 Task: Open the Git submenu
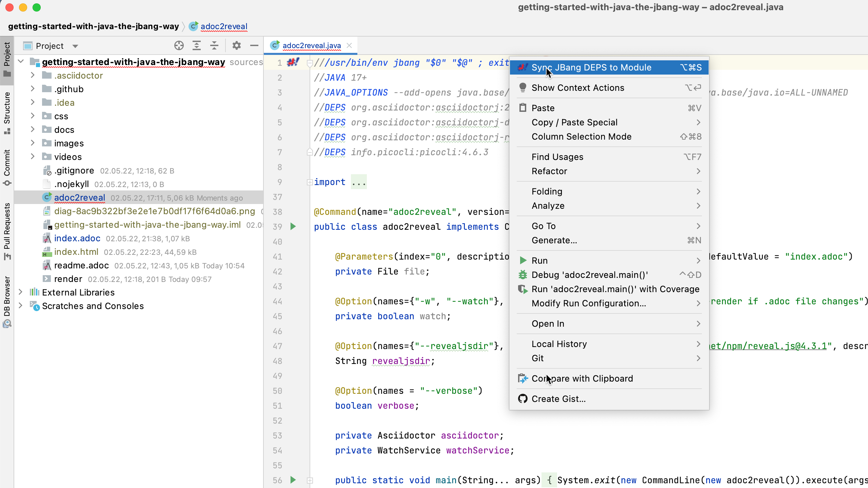pos(609,358)
